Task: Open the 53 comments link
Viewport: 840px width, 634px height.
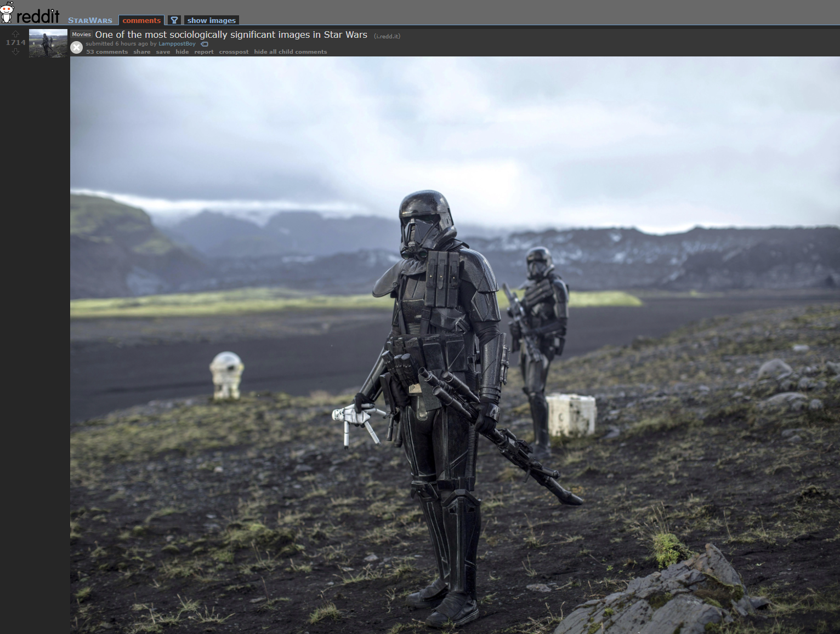Action: [107, 52]
